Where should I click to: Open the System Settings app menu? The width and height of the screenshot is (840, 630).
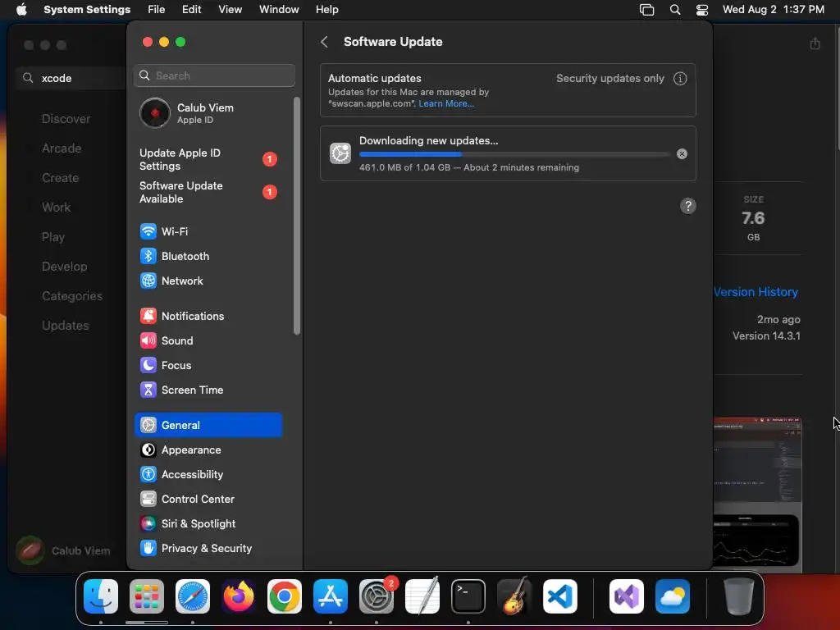coord(87,9)
